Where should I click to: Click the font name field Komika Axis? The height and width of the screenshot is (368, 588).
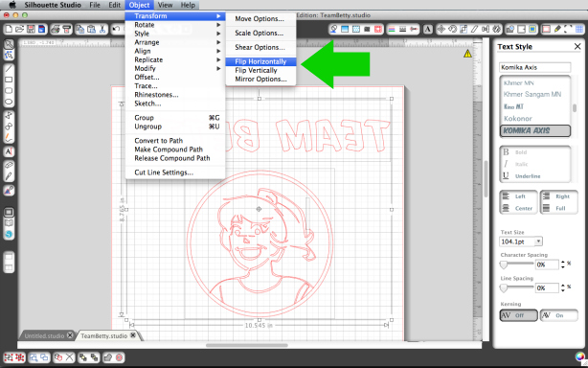tap(535, 67)
